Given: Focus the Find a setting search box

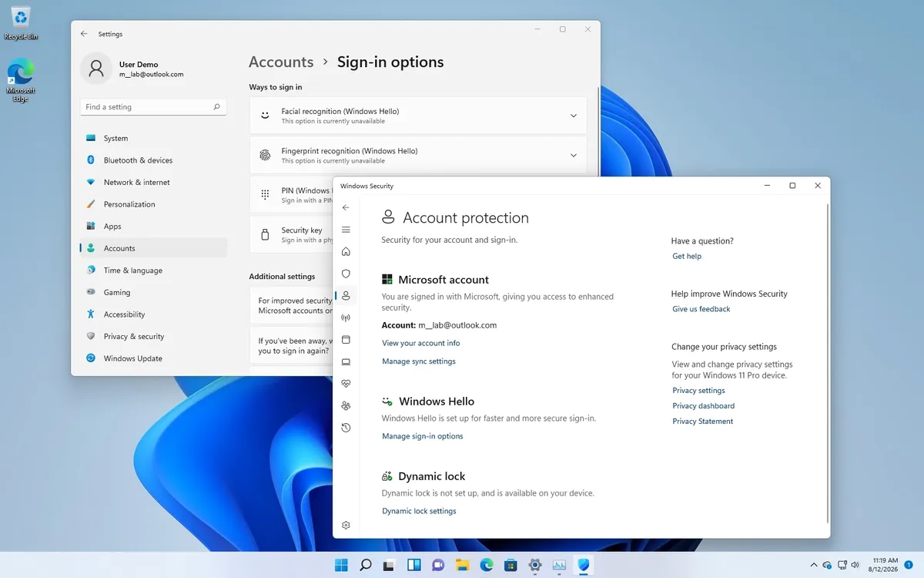Looking at the screenshot, I should [153, 107].
